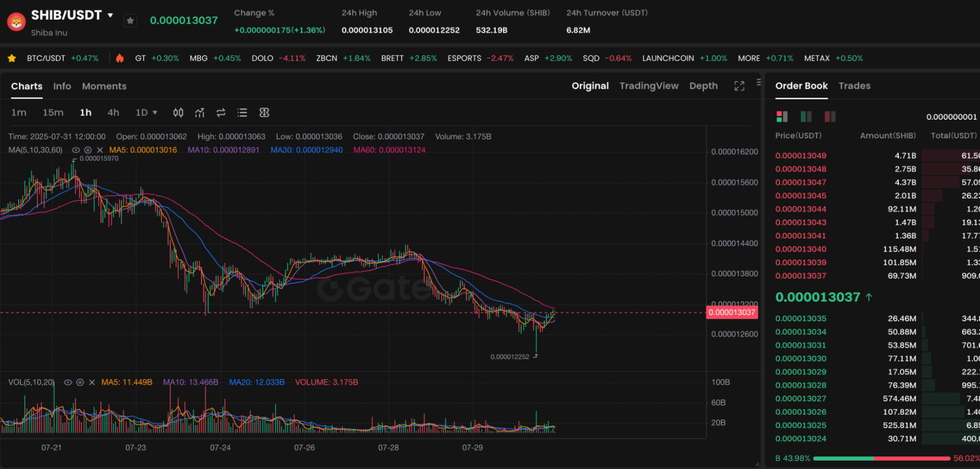Switch to the Info tab
Screen dimensions: 980x469
(x=62, y=86)
